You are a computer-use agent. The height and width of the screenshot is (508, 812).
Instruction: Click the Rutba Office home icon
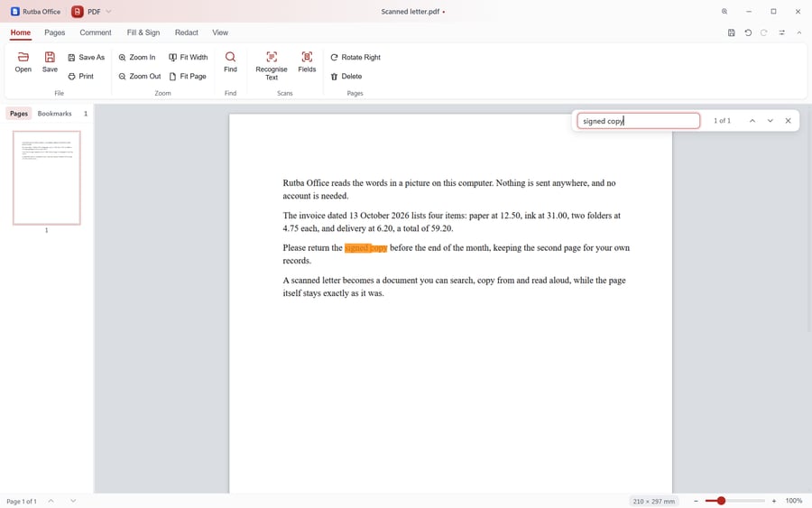[x=15, y=12]
